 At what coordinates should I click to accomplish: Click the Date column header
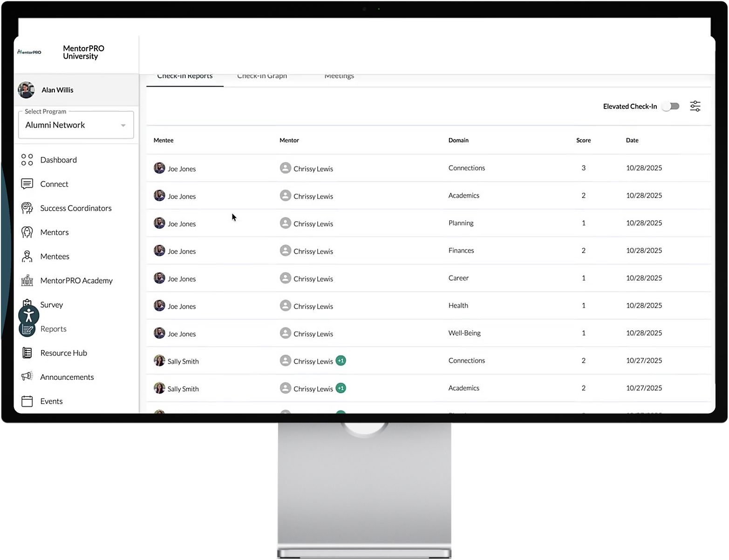point(632,140)
